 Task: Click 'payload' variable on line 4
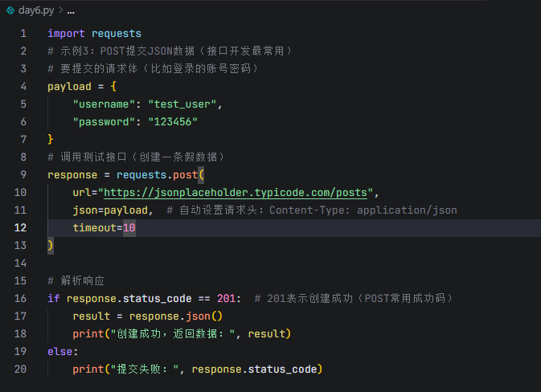(x=69, y=87)
